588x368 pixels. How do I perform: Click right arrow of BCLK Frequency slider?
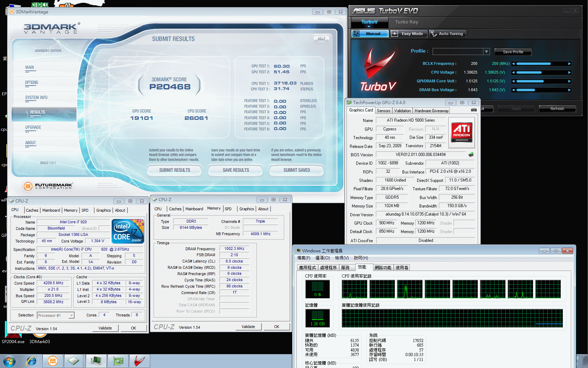tap(569, 64)
